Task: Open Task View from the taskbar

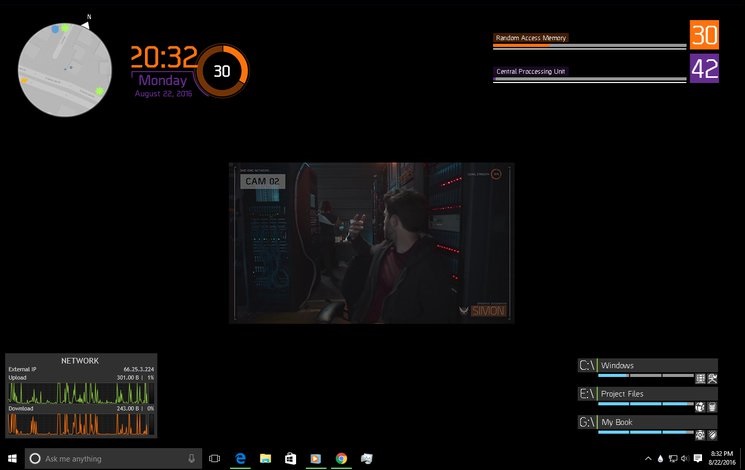Action: [214, 459]
